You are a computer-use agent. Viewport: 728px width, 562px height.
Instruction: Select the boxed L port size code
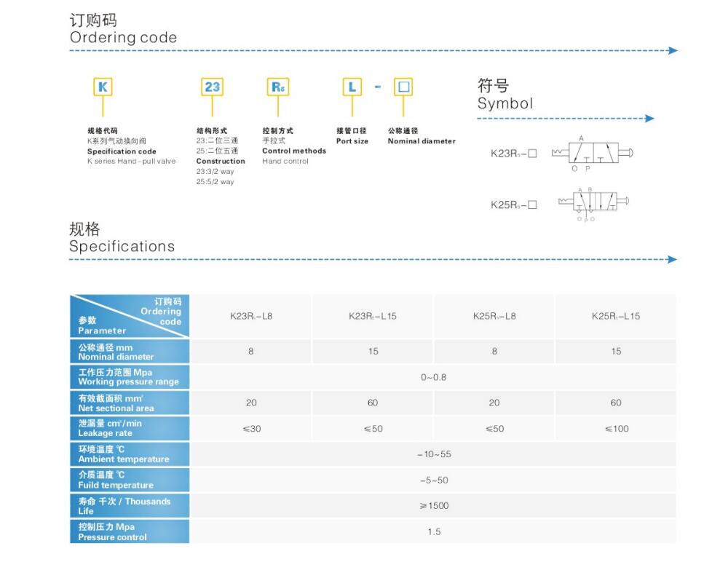coord(352,87)
